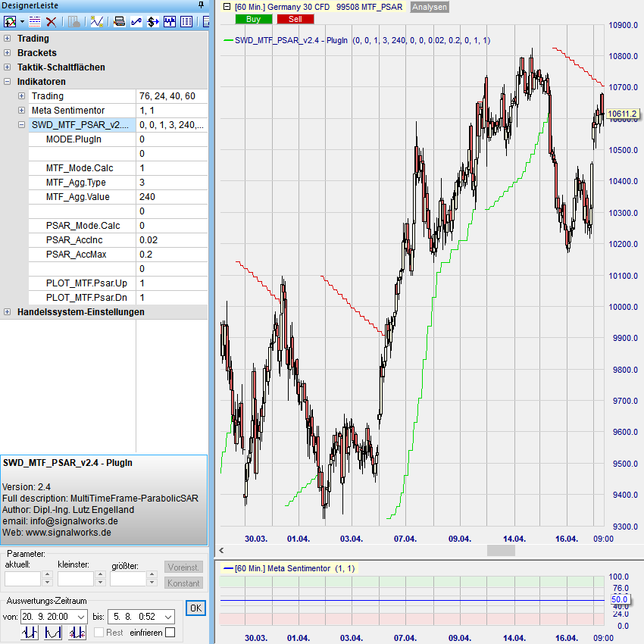Click Trading indicator values 76, 24, 40, 60
This screenshot has height=644, width=644.
pos(172,96)
